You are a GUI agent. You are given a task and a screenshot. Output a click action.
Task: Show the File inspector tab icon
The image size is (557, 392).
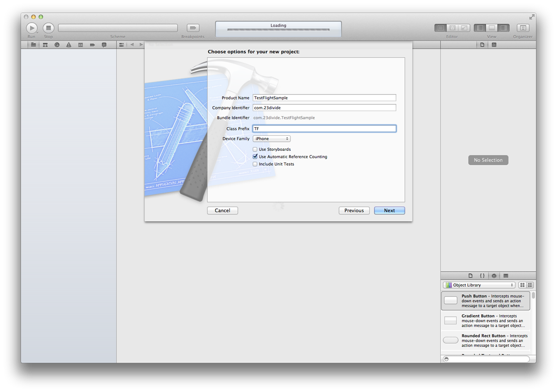point(482,45)
